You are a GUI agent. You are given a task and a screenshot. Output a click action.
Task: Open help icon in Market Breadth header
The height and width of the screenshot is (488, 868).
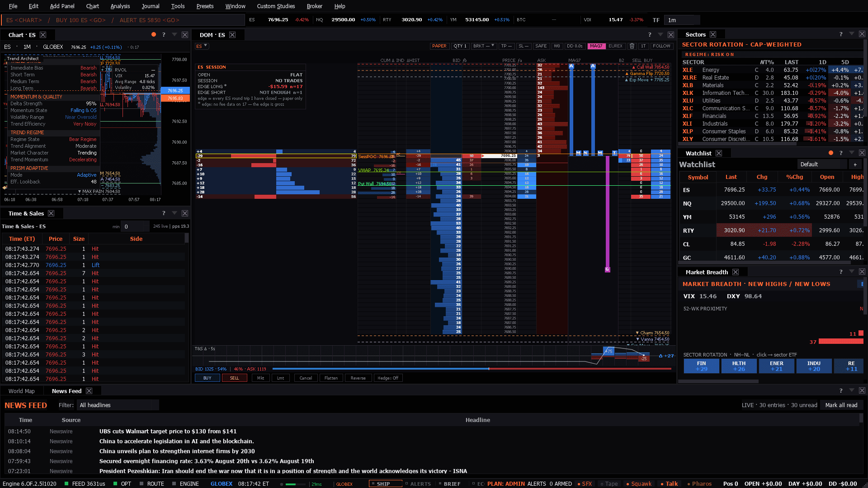coord(841,272)
